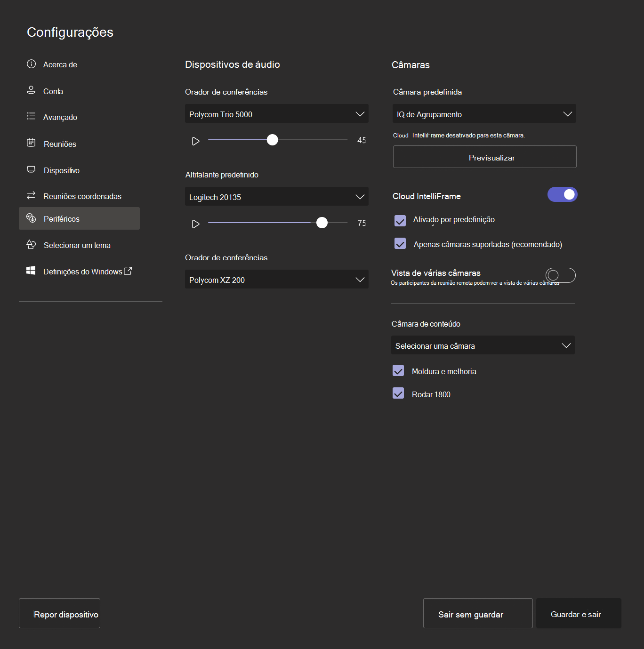Uncheck Moldura e melhoria checkbox
The height and width of the screenshot is (649, 644).
point(398,370)
